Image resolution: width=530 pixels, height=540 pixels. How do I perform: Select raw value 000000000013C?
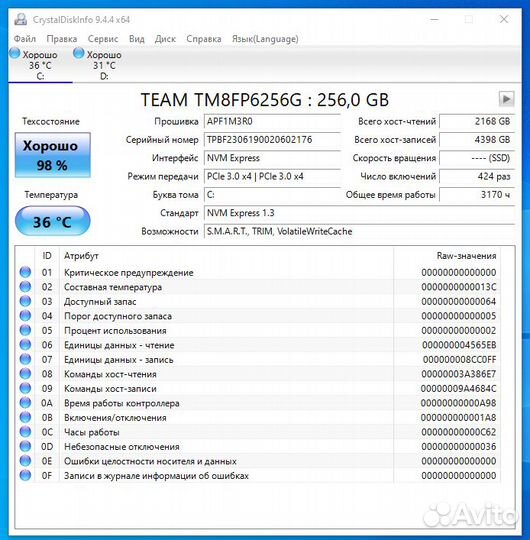459,287
